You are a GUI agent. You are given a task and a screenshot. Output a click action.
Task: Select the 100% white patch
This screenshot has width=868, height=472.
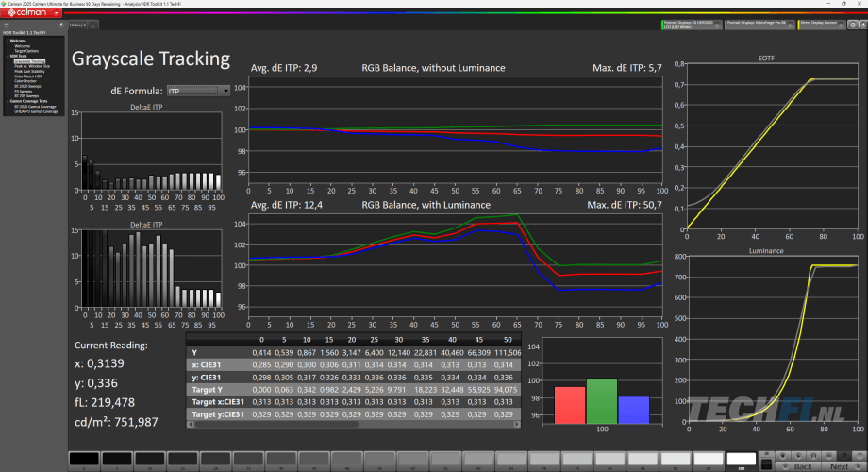tap(742, 459)
